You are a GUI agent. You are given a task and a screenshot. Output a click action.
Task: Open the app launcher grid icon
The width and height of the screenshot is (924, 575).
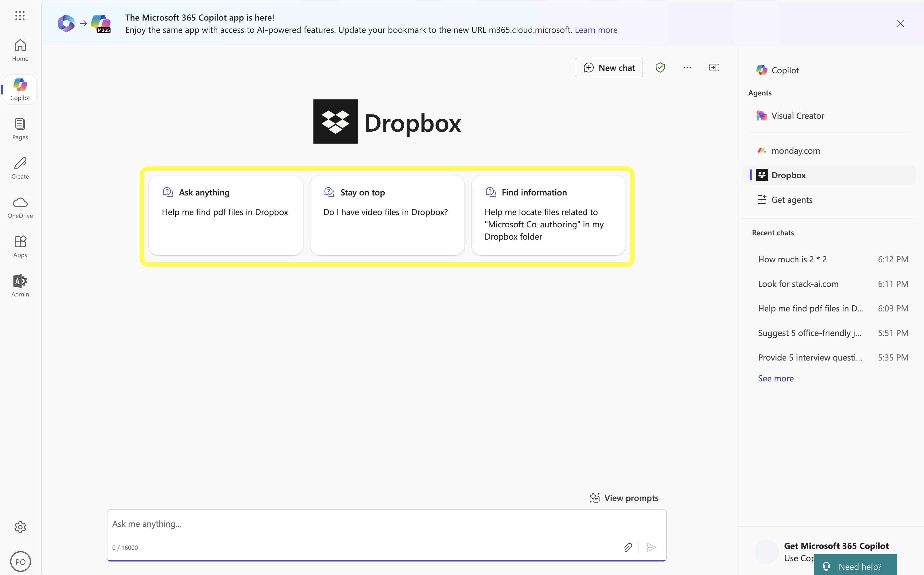click(20, 16)
